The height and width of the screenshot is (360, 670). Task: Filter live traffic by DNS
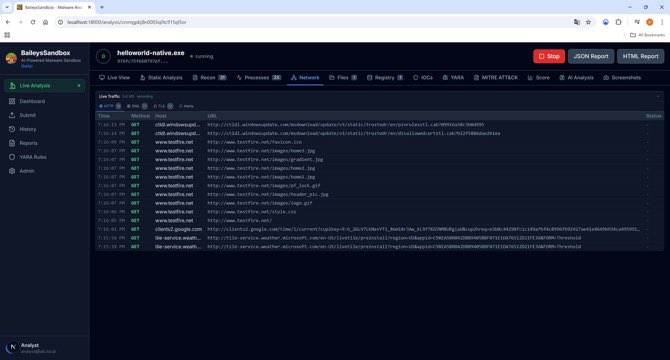pos(137,106)
